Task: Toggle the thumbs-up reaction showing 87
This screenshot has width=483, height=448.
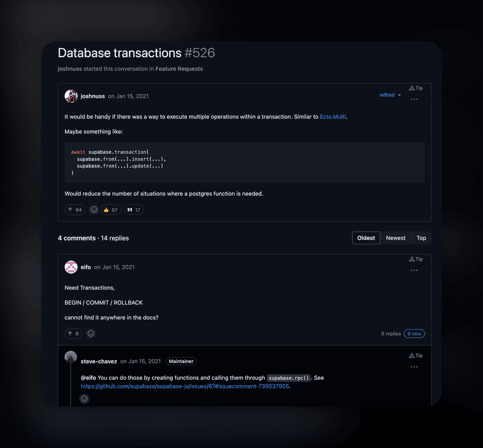Action: click(110, 209)
